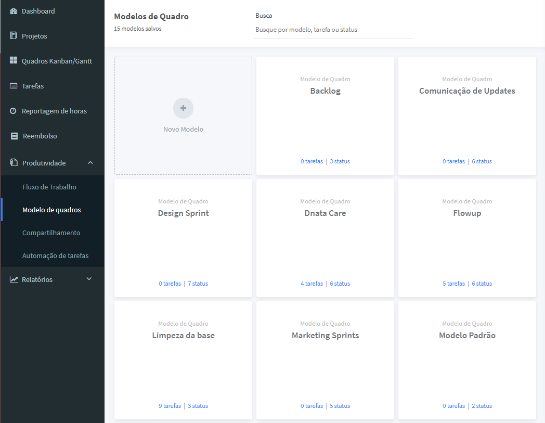
Task: Open the 0 tarefas link under Backlog
Action: coord(312,161)
